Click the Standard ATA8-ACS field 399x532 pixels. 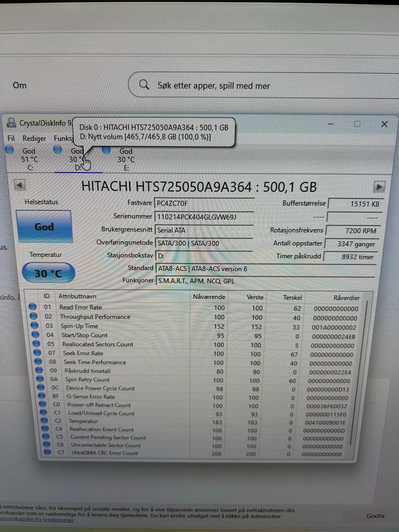[x=265, y=268]
